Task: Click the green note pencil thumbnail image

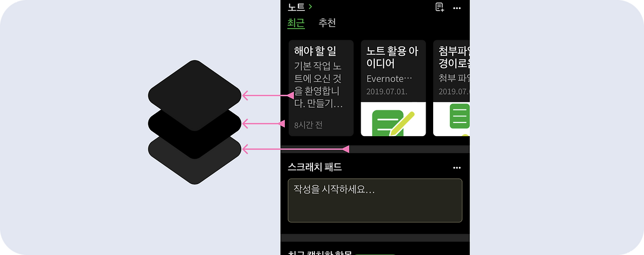Action: pos(393,119)
